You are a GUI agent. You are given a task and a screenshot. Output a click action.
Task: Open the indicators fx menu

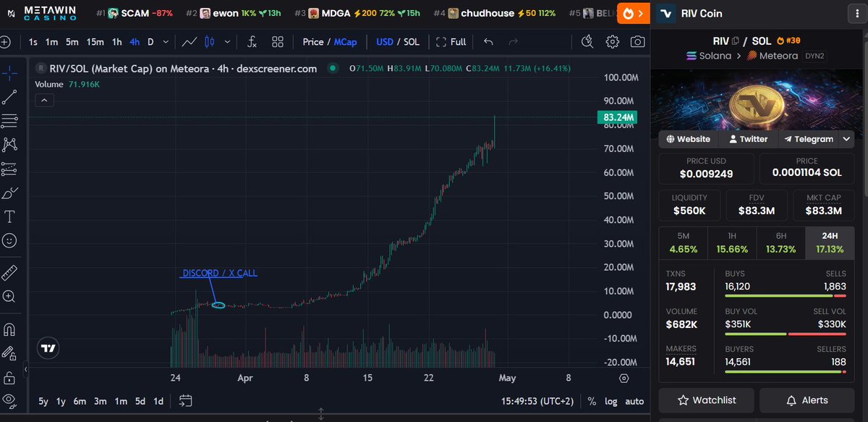coord(252,42)
